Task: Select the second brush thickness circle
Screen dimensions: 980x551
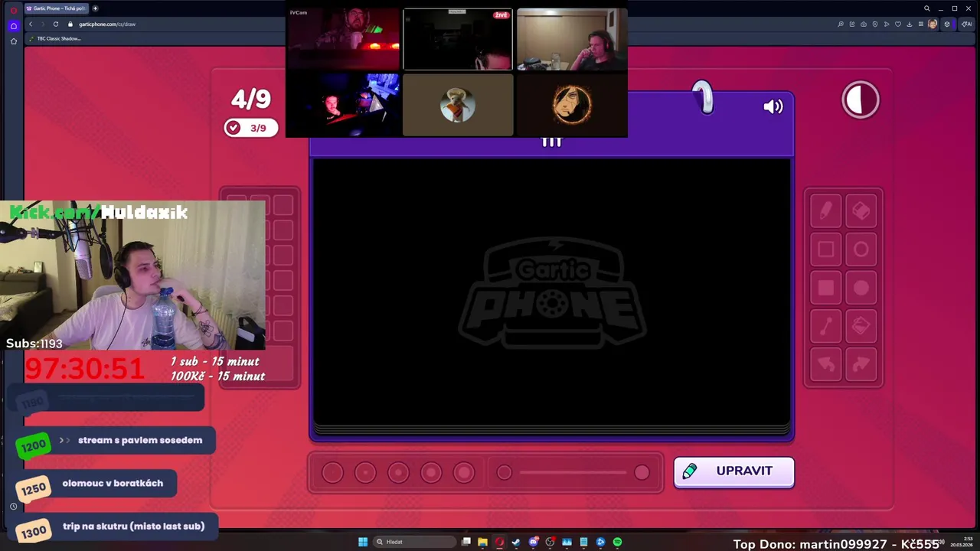Action: click(365, 473)
